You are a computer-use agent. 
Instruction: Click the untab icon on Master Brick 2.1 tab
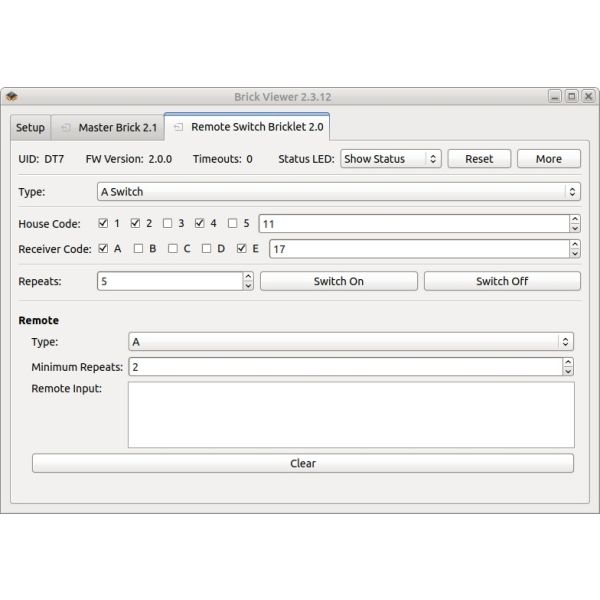point(66,127)
